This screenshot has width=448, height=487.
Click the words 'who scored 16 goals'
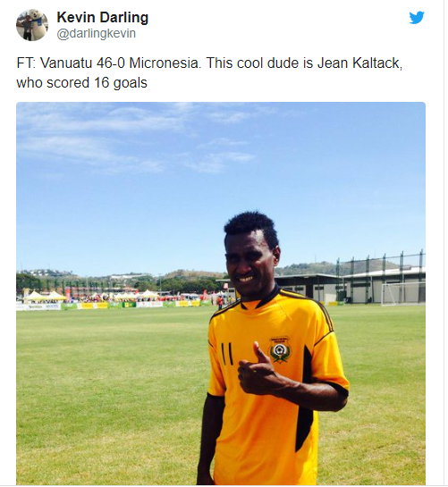[81, 82]
